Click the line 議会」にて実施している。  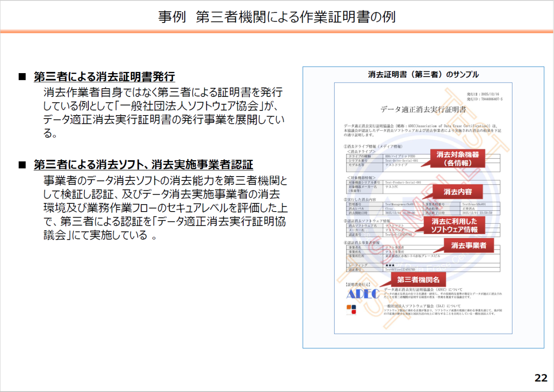[100, 236]
